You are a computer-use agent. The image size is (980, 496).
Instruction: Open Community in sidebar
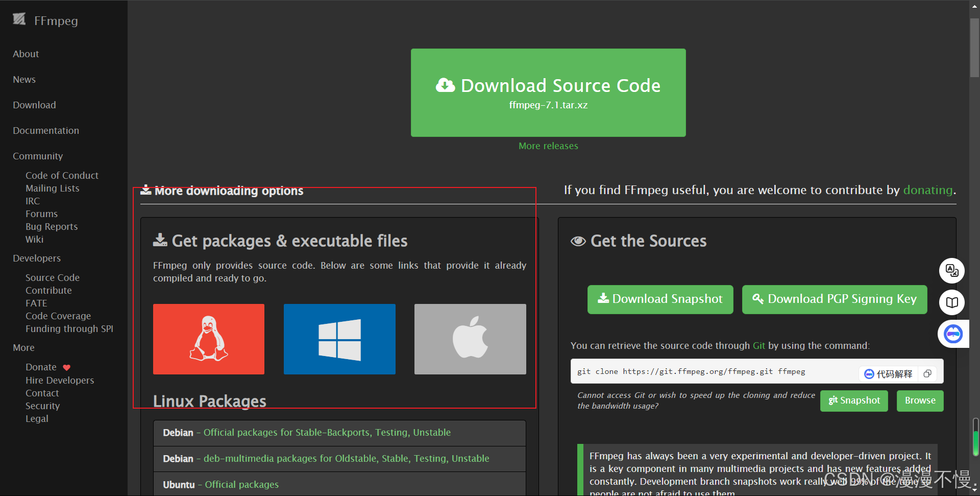click(x=38, y=156)
